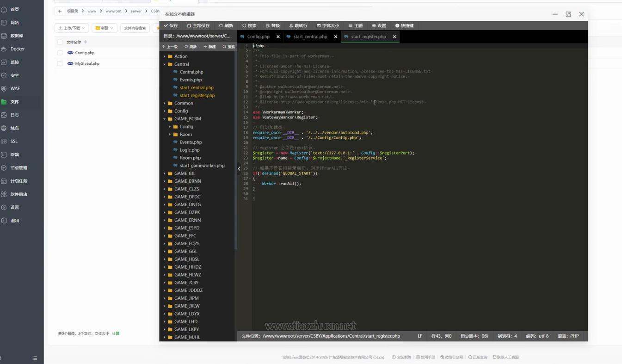Collapse the file tree panel with arrow handle
Screen dimensions: 622x364
coord(239,168)
